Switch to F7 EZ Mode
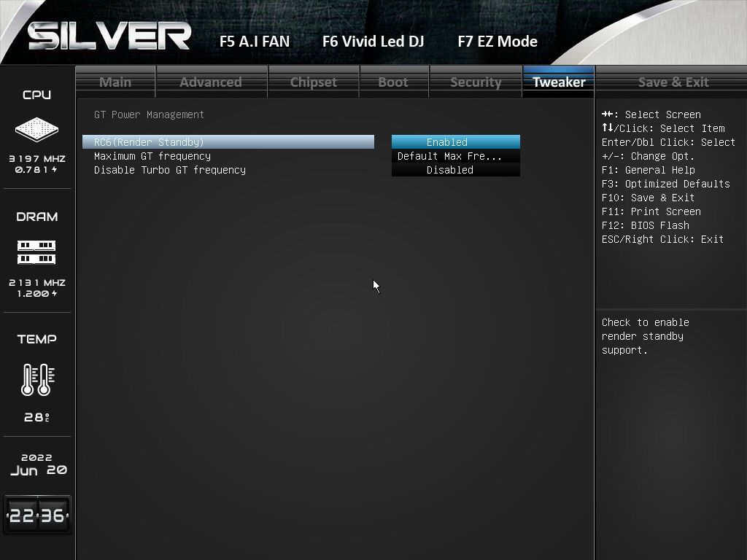This screenshot has height=560, width=747. 498,42
